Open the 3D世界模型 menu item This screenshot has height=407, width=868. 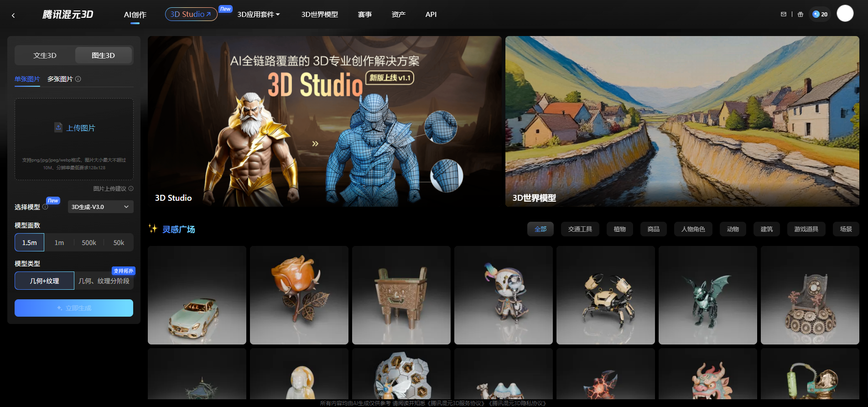point(319,15)
